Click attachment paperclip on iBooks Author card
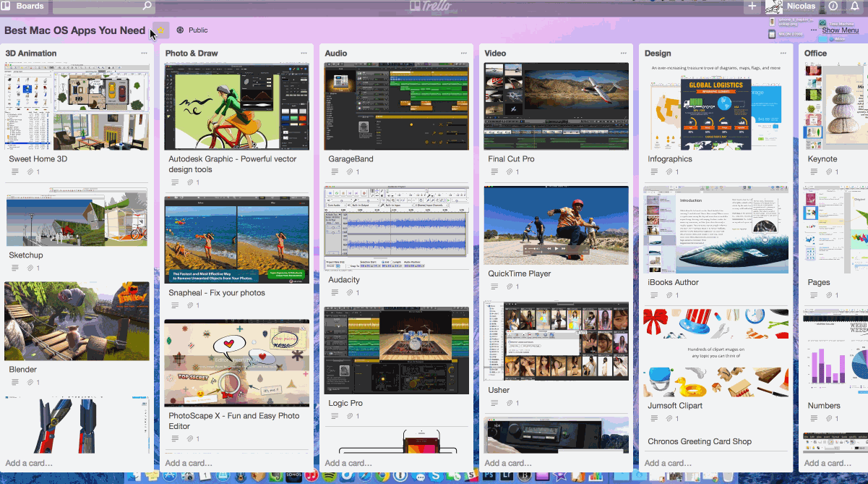The width and height of the screenshot is (868, 484). 669,296
